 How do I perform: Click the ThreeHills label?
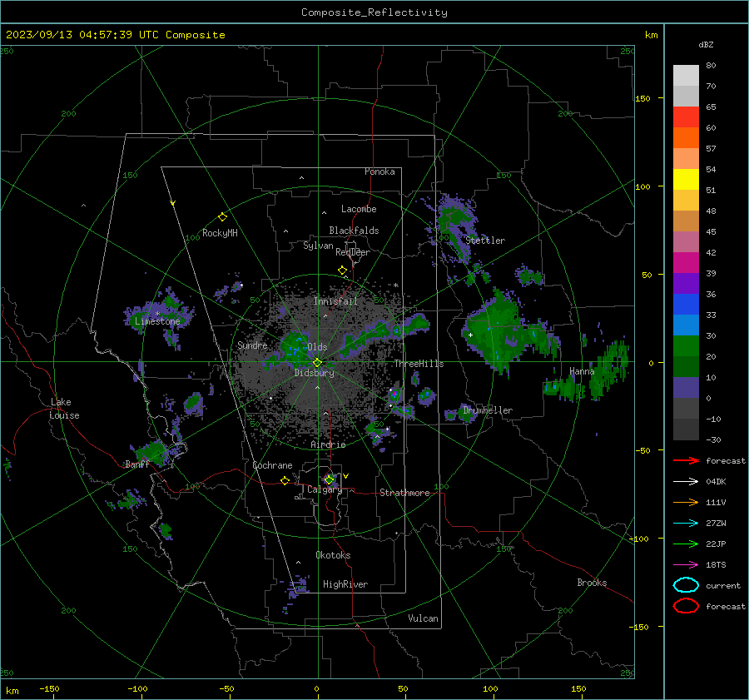click(x=419, y=364)
